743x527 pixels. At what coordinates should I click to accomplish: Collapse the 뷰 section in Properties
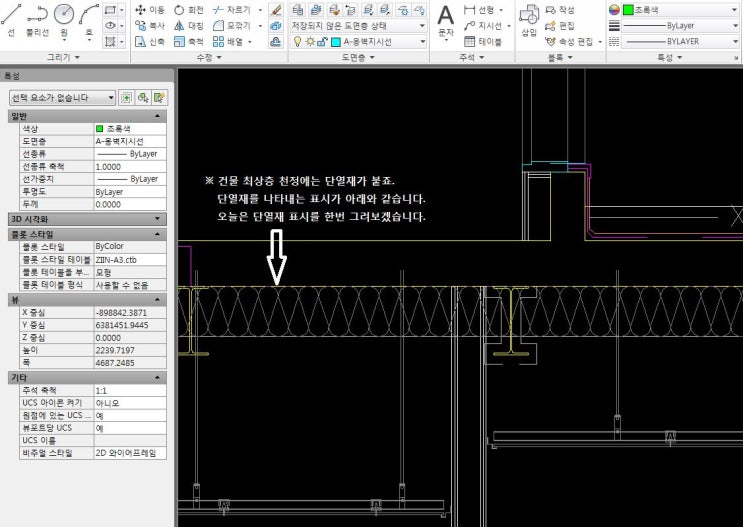157,300
